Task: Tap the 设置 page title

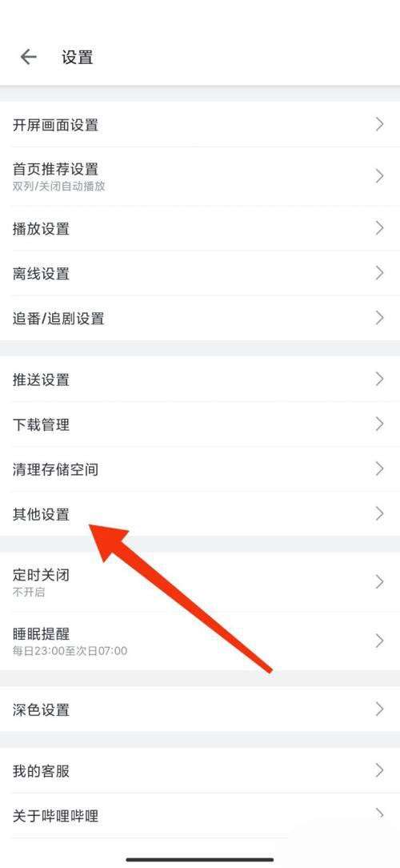Action: click(x=77, y=58)
